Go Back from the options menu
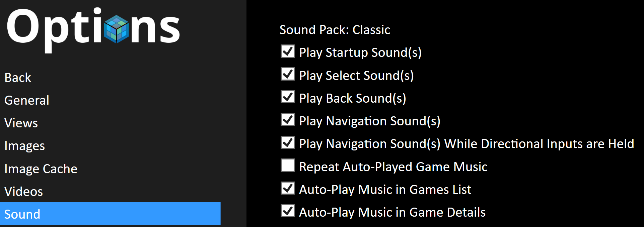Screen dimensions: 644x227 (18, 78)
